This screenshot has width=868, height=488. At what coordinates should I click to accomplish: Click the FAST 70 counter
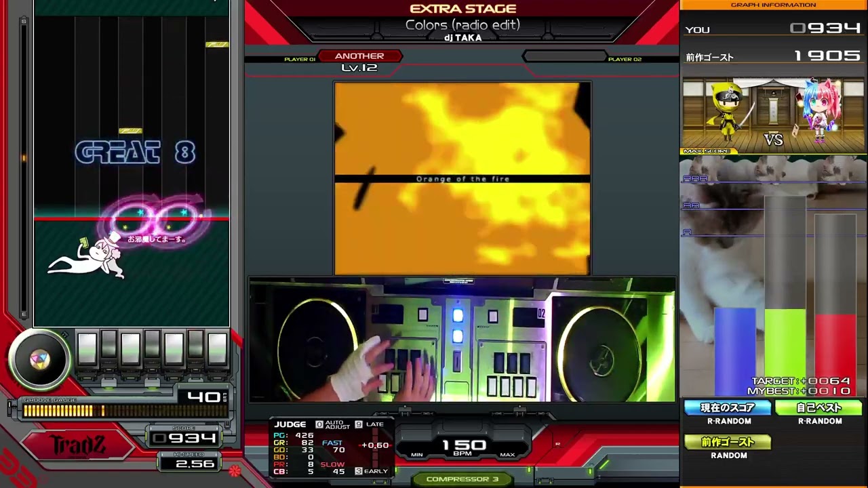333,447
